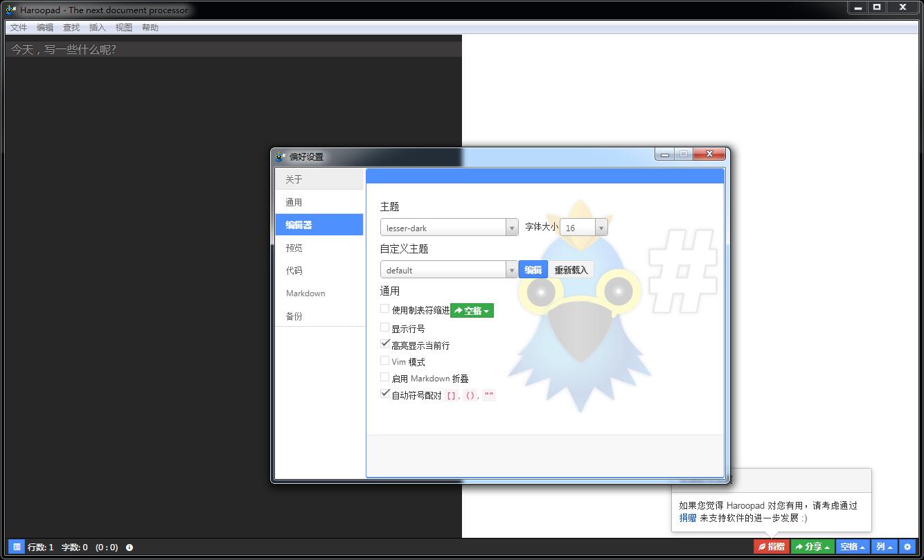Enable 使用制表符缩进 checkbox

[x=385, y=309]
